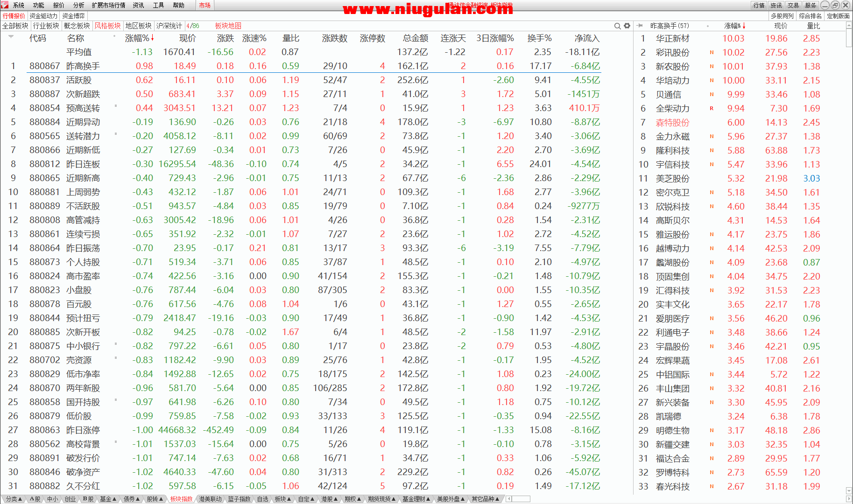Click the bottom horizontal scrollbar track
Viewport: 853px width, 504px height.
(522, 499)
